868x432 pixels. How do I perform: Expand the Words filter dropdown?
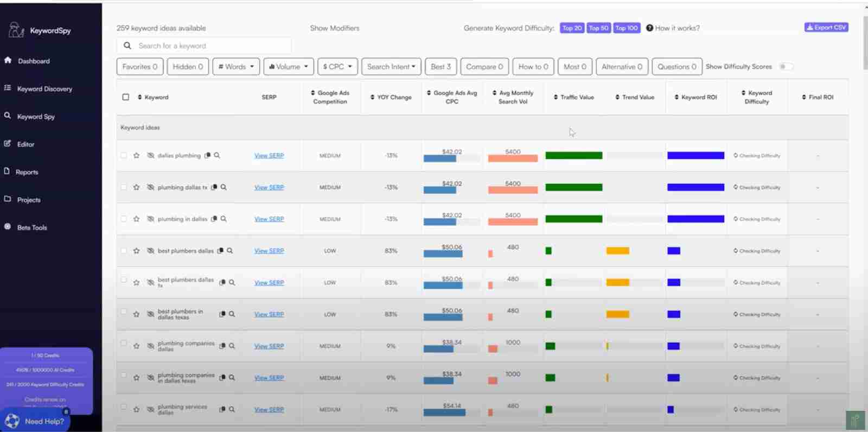[x=236, y=67]
